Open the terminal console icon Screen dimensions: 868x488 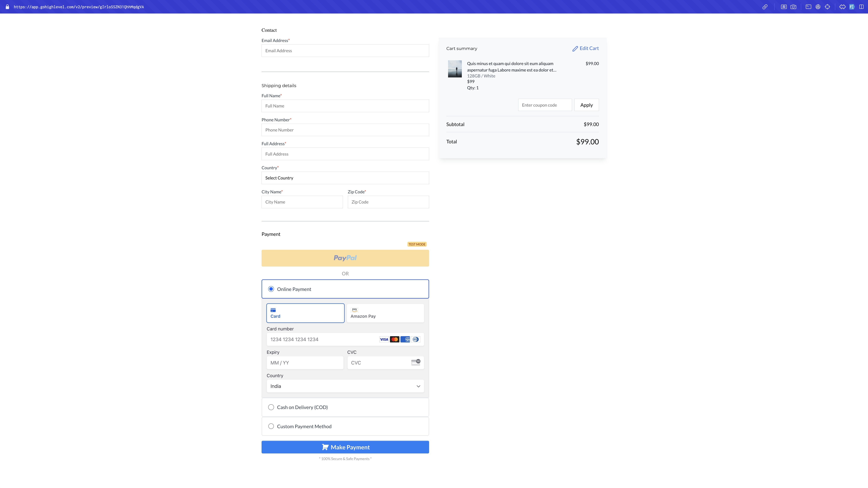[808, 7]
